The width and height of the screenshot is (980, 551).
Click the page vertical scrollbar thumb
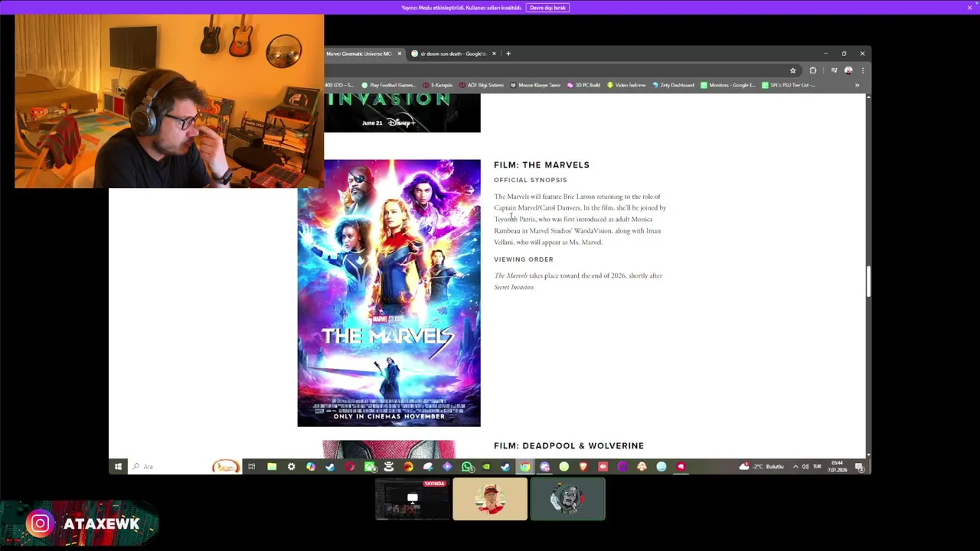pos(868,281)
